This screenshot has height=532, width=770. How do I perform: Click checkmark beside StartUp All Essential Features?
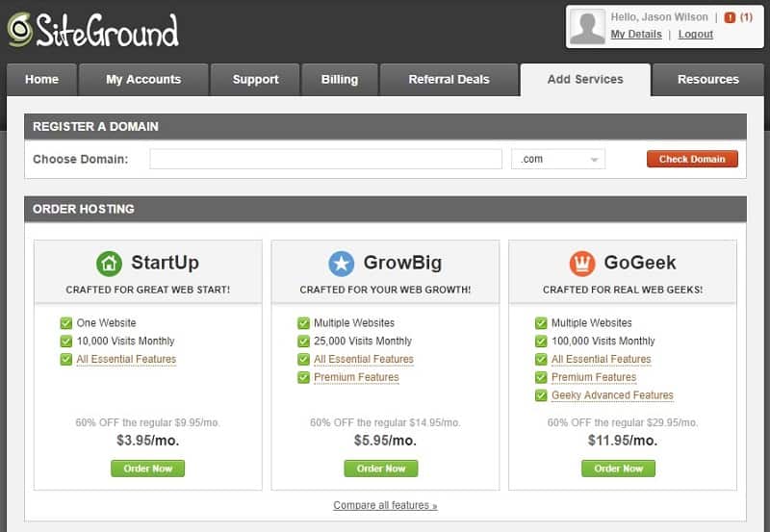pyautogui.click(x=66, y=359)
